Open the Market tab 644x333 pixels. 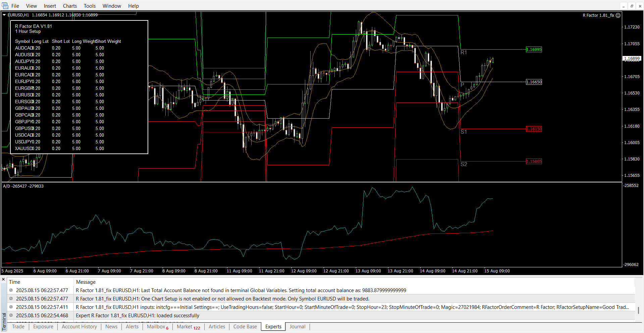click(x=188, y=327)
